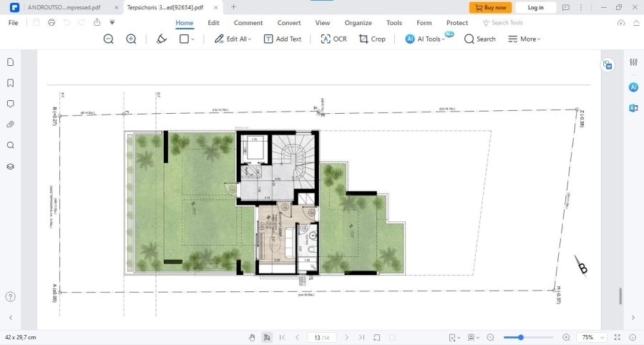
Task: Click the cloud upload icon
Action: pyautogui.click(x=621, y=23)
